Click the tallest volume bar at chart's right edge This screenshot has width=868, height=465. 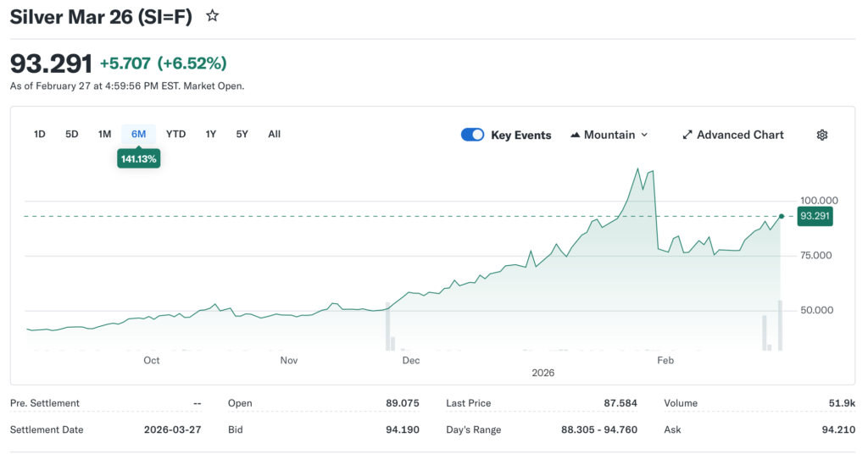pyautogui.click(x=780, y=325)
